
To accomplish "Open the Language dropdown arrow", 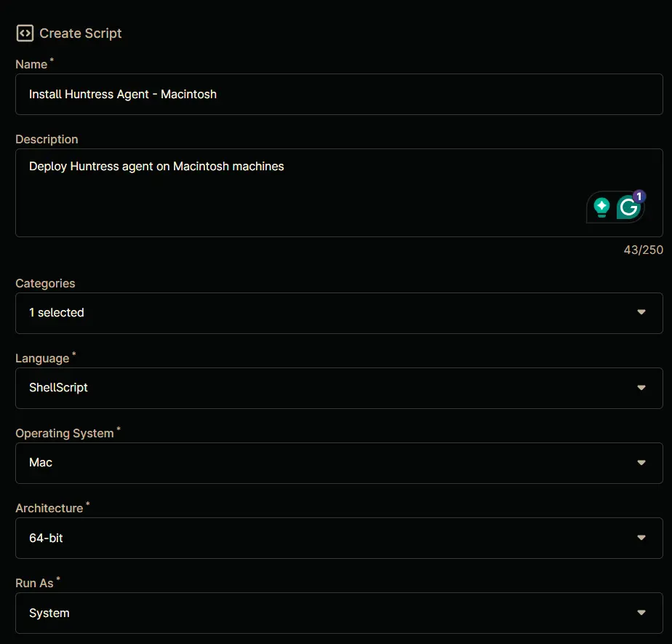I will [641, 388].
